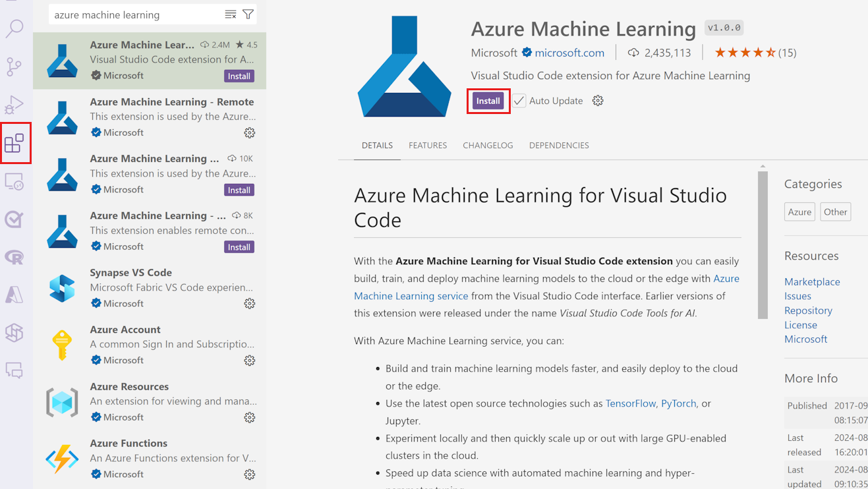Filter extensions using the funnel icon
Viewport: 868px width, 489px height.
click(x=248, y=13)
